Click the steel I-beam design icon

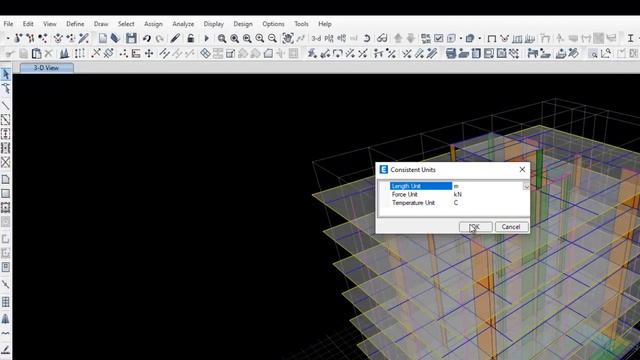[x=630, y=38]
